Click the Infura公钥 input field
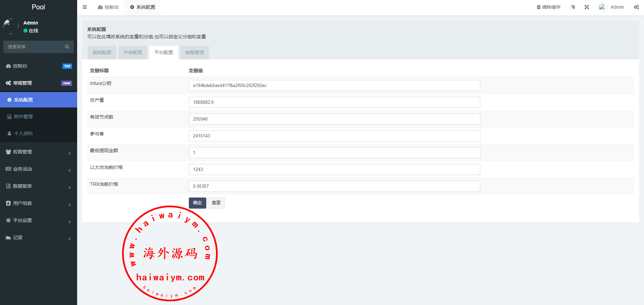644x305 pixels. pyautogui.click(x=334, y=85)
